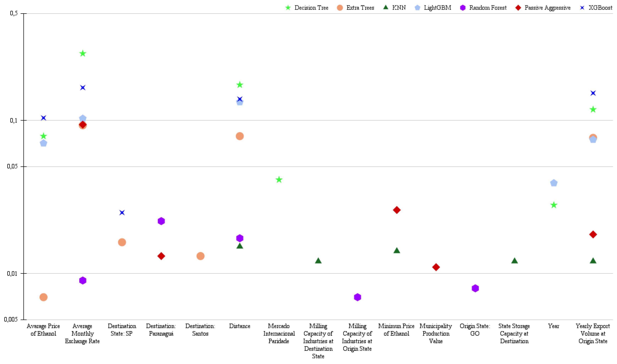Image resolution: width=617 pixels, height=364 pixels.
Task: Click the LightGBM light blue pentagon legend icon
Action: click(418, 8)
